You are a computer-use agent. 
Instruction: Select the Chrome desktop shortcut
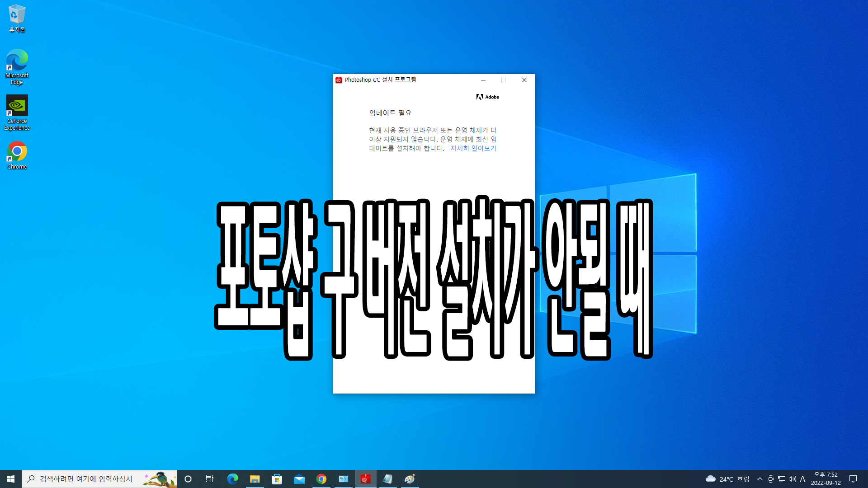tap(17, 155)
